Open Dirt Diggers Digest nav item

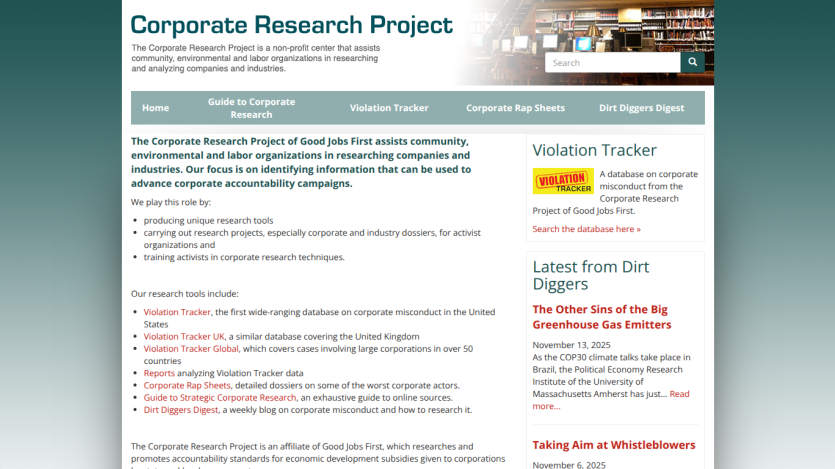click(641, 108)
